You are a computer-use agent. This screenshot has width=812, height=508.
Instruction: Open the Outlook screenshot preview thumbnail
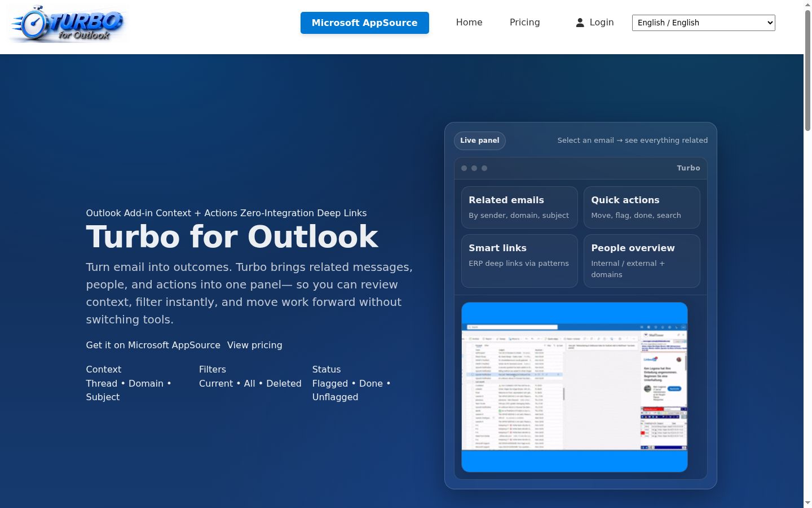pyautogui.click(x=575, y=387)
